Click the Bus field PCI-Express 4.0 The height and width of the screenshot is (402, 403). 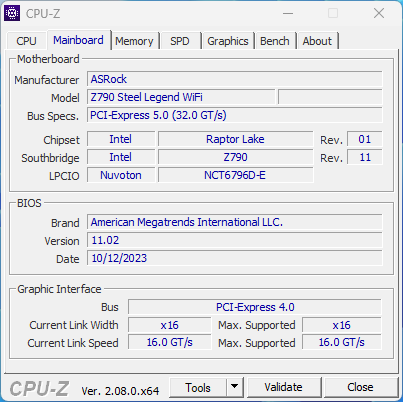(x=255, y=307)
